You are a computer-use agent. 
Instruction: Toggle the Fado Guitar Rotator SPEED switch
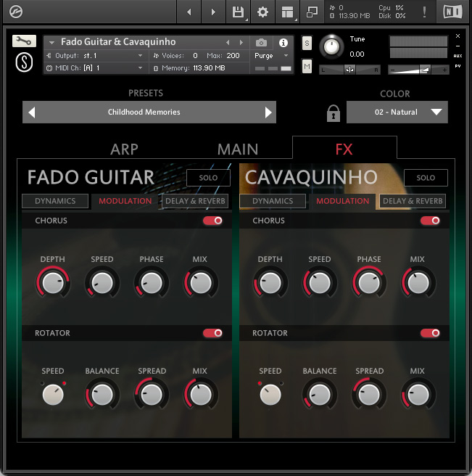53,394
